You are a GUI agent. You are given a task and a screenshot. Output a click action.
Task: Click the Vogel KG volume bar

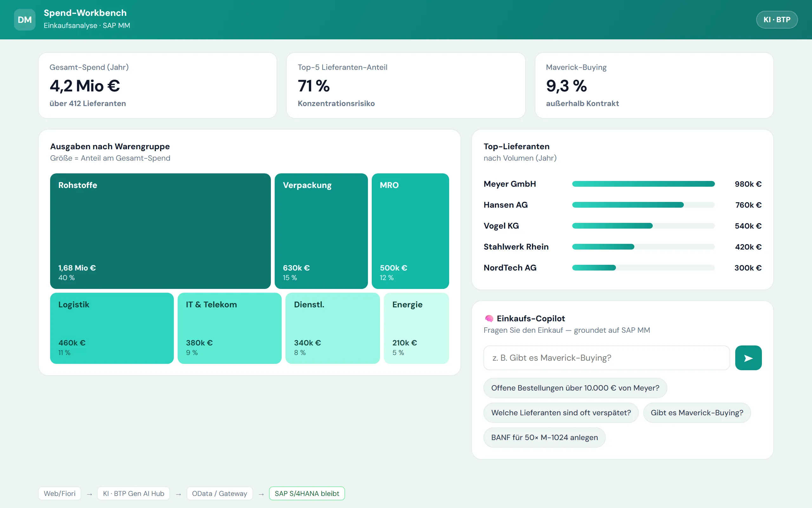point(643,226)
